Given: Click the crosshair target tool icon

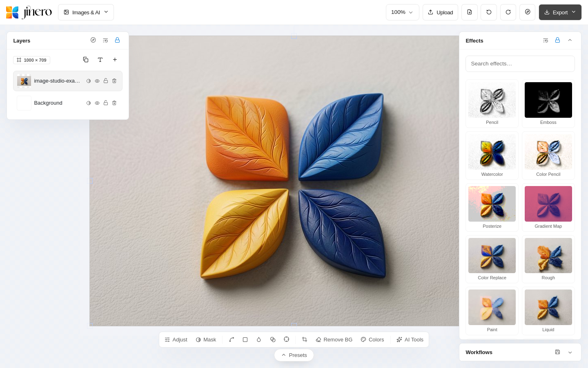Looking at the screenshot, I should (x=287, y=340).
